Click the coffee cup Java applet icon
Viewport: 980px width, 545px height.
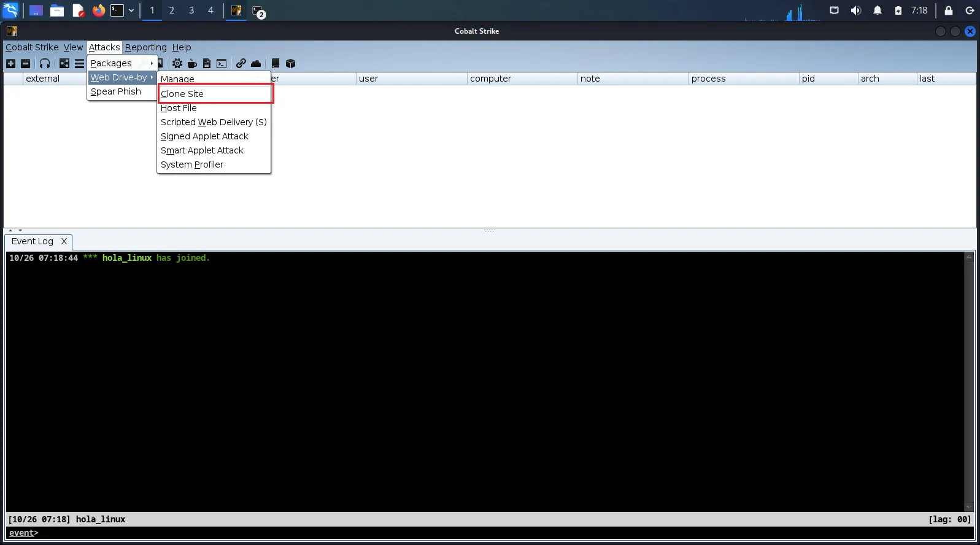pos(192,63)
